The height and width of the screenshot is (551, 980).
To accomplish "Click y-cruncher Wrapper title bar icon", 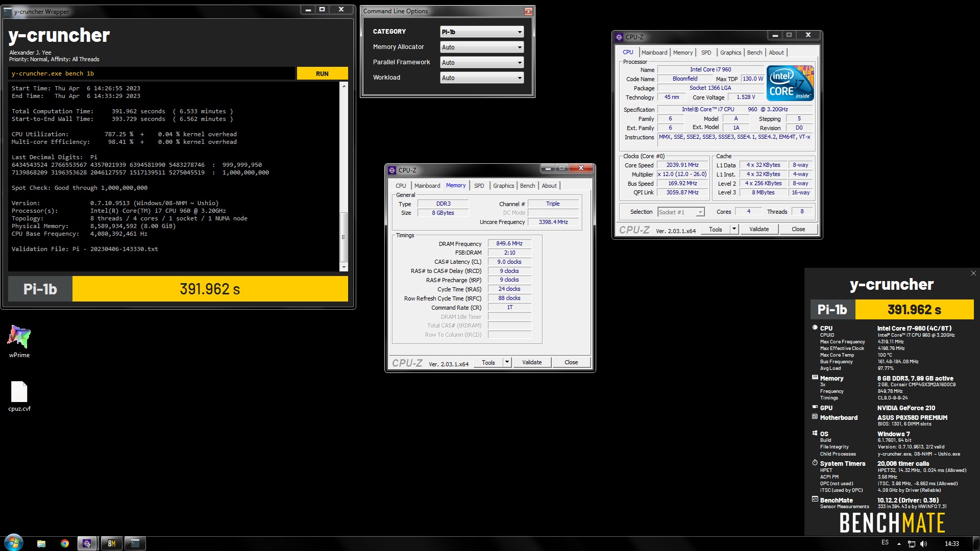I will (8, 11).
